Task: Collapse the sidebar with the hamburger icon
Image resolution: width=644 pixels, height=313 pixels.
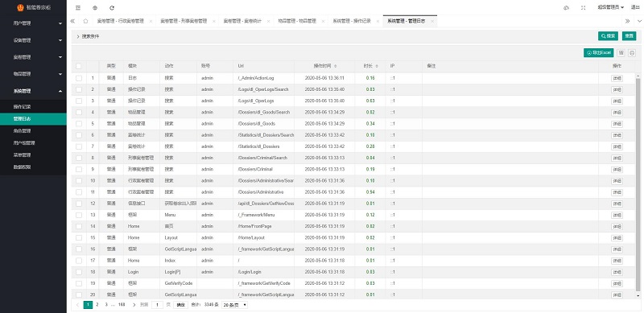Action: point(78,8)
